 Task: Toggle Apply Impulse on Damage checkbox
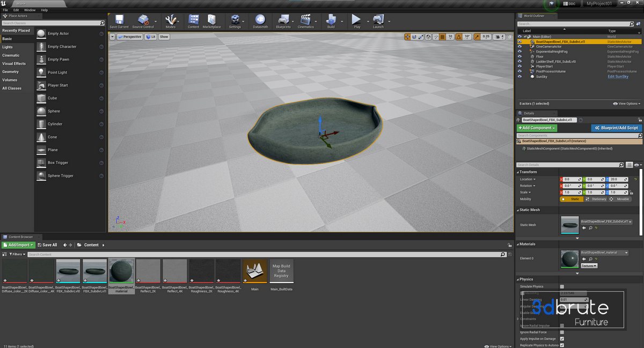tap(562, 339)
